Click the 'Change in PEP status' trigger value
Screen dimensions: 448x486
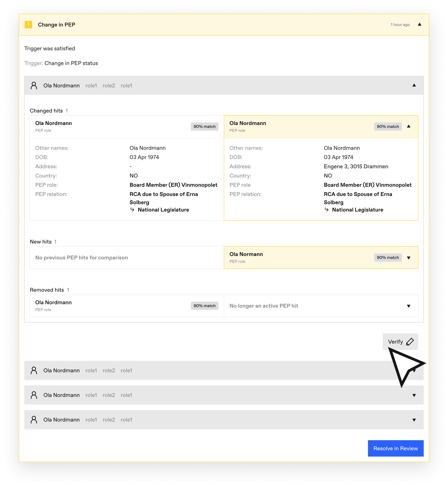coord(71,63)
